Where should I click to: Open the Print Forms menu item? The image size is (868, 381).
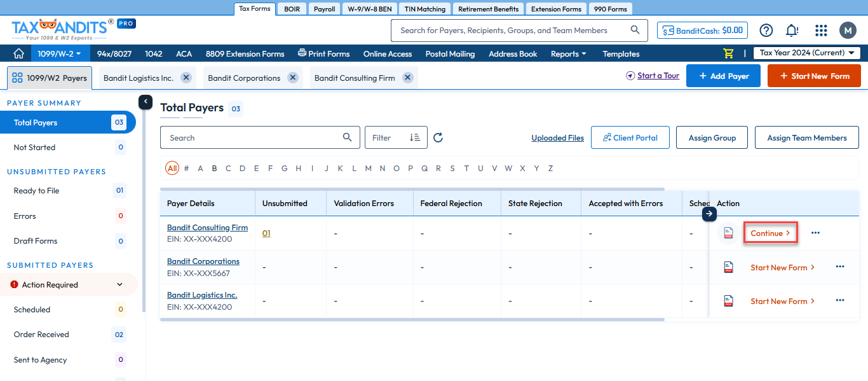click(x=324, y=53)
